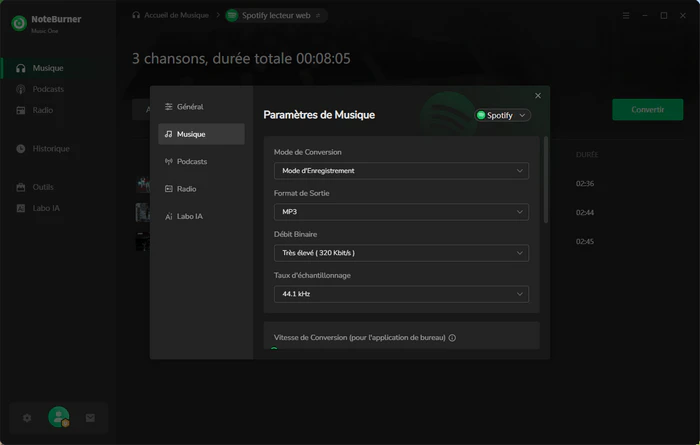The height and width of the screenshot is (445, 700).
Task: Click the radio icon in settings list
Action: 168,189
